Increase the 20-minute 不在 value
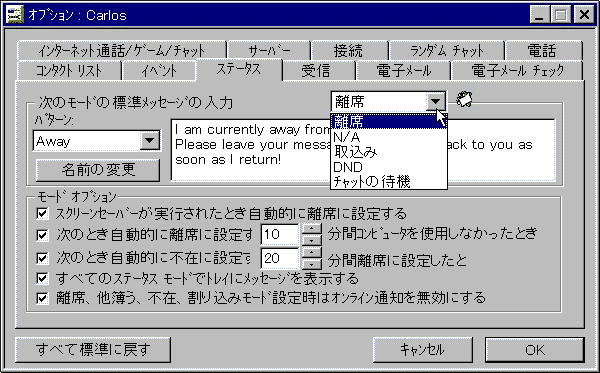 point(312,253)
